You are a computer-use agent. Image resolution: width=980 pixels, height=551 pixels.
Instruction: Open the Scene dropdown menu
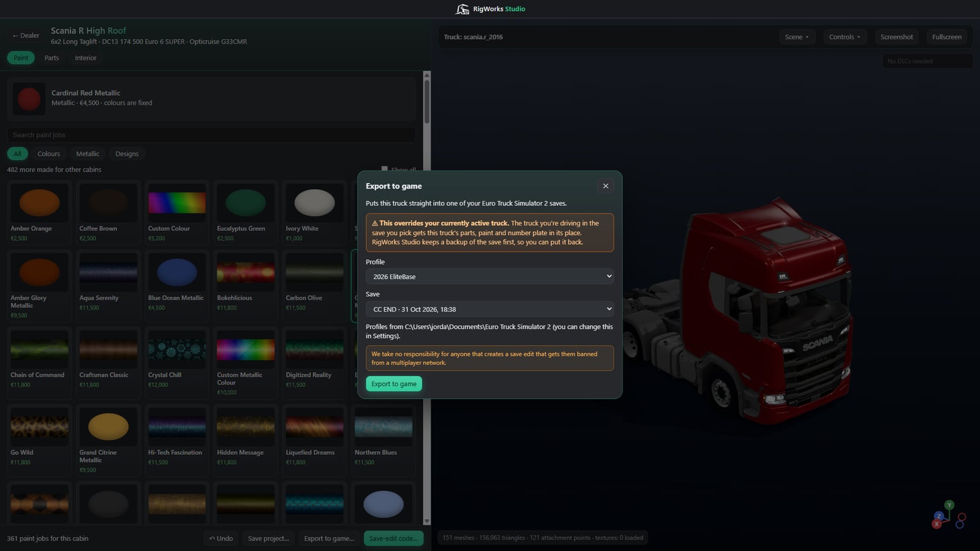coord(797,37)
